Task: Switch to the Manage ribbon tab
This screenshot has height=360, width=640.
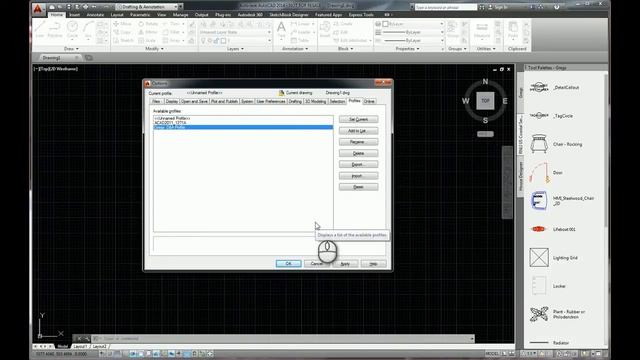Action: coord(180,15)
